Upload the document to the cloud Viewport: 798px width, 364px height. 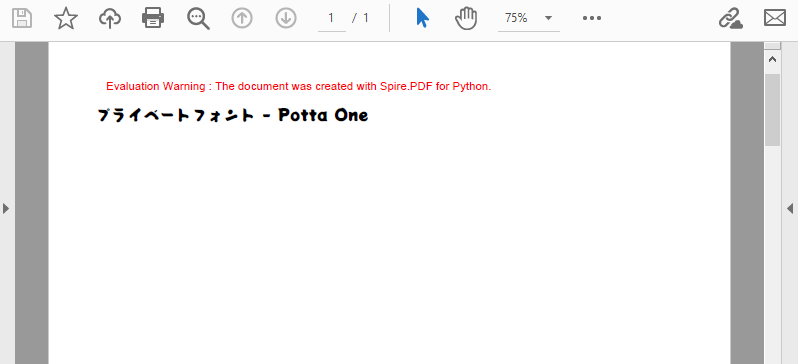click(109, 18)
